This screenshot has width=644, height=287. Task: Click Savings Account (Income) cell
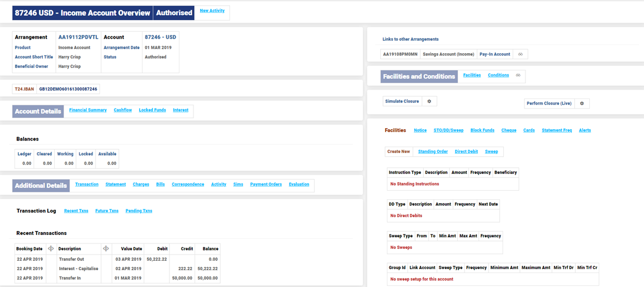(x=448, y=54)
